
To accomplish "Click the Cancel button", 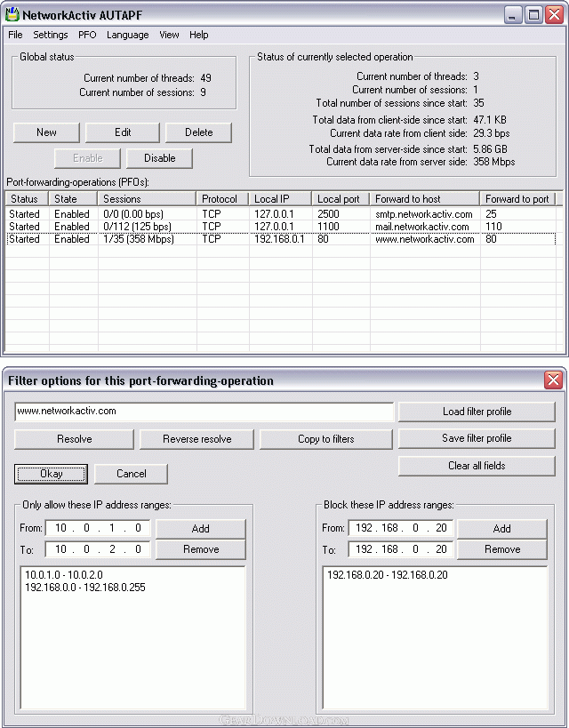I will (x=131, y=474).
